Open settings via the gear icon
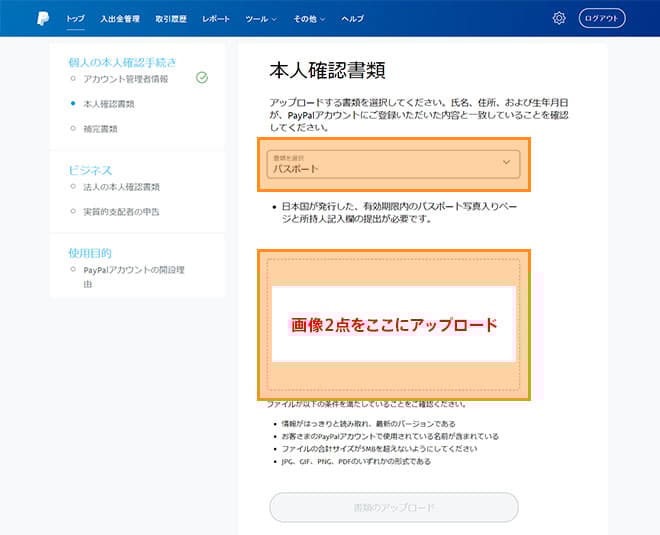This screenshot has width=660, height=535. pyautogui.click(x=559, y=18)
